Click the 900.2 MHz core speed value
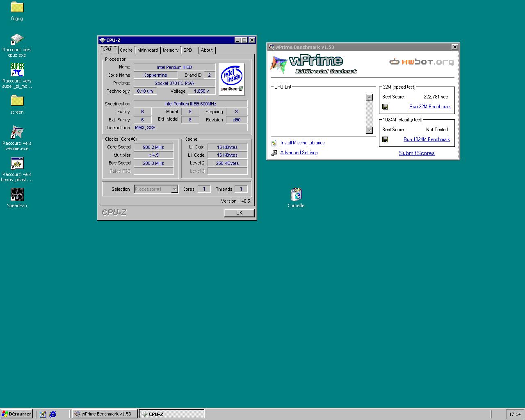The image size is (525, 420). click(x=153, y=147)
